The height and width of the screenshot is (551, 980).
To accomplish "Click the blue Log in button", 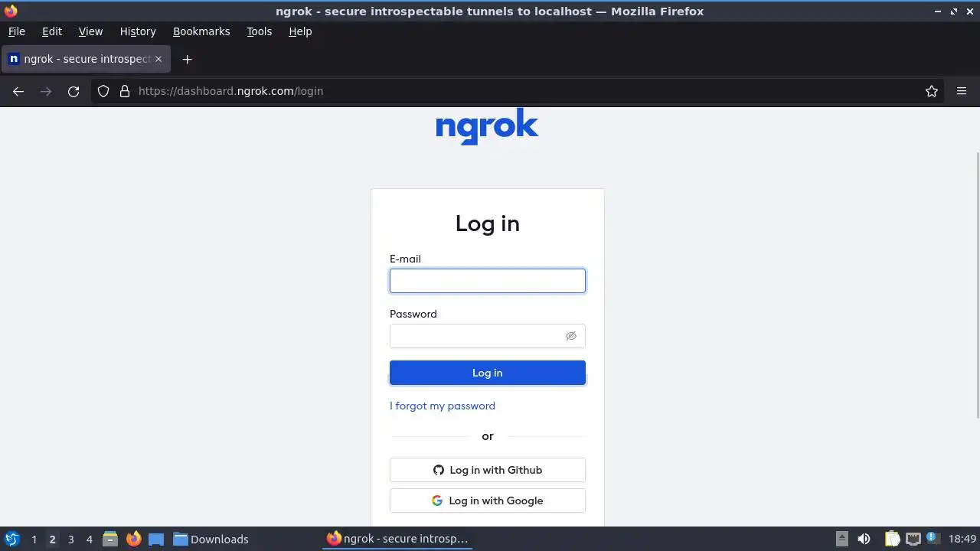I will coord(488,373).
